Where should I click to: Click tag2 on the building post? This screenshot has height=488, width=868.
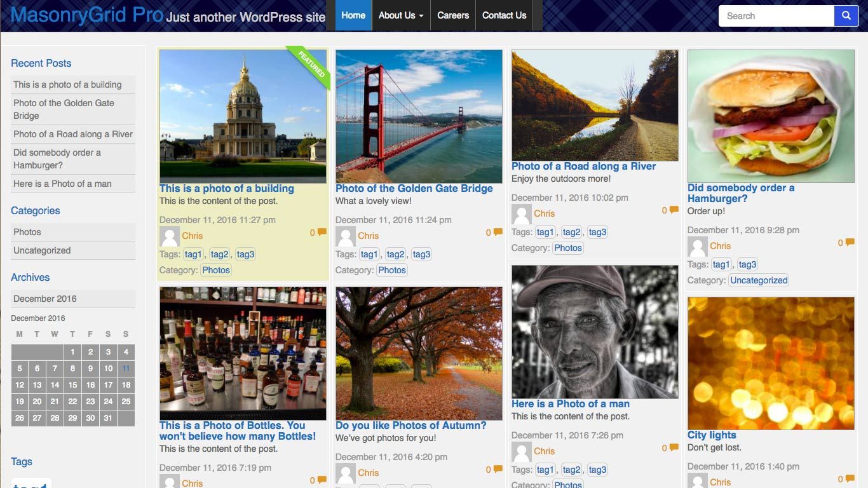pos(219,254)
